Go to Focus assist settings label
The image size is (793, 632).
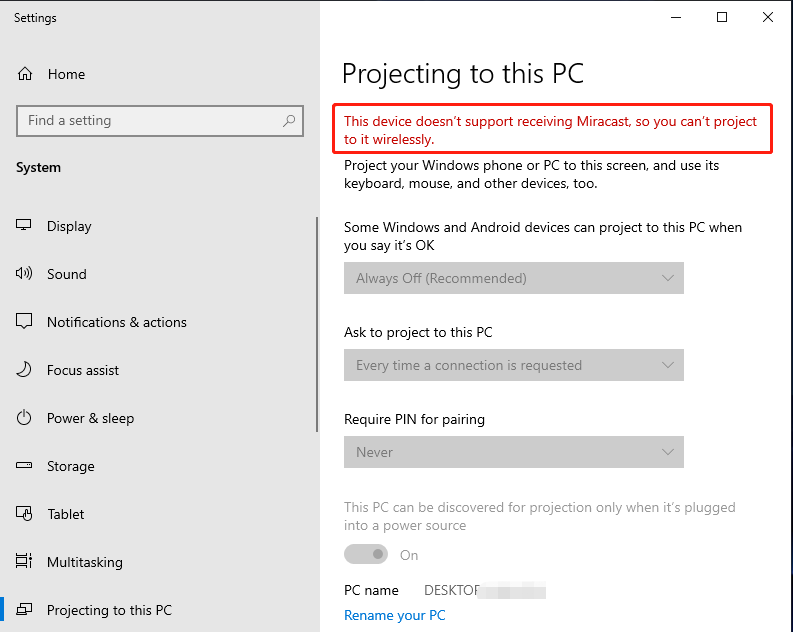click(83, 370)
